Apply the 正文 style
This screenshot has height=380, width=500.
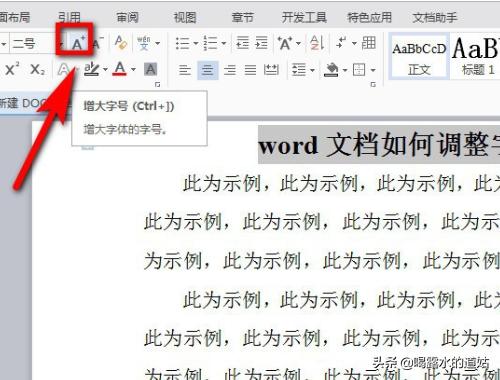tap(419, 57)
